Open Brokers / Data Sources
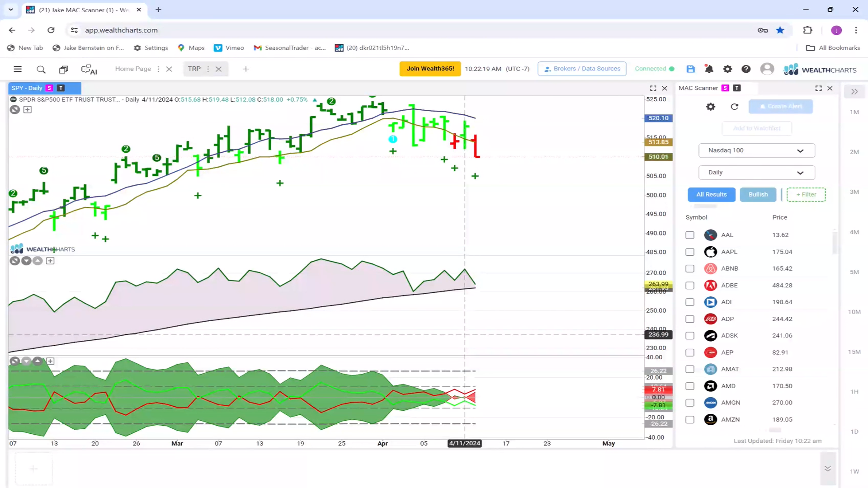The height and width of the screenshot is (488, 868). [582, 69]
